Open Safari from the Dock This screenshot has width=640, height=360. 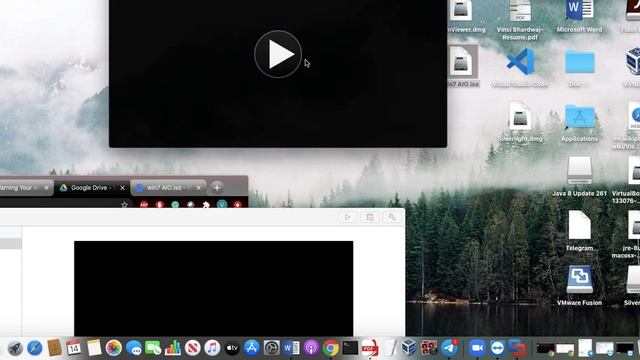[35, 348]
